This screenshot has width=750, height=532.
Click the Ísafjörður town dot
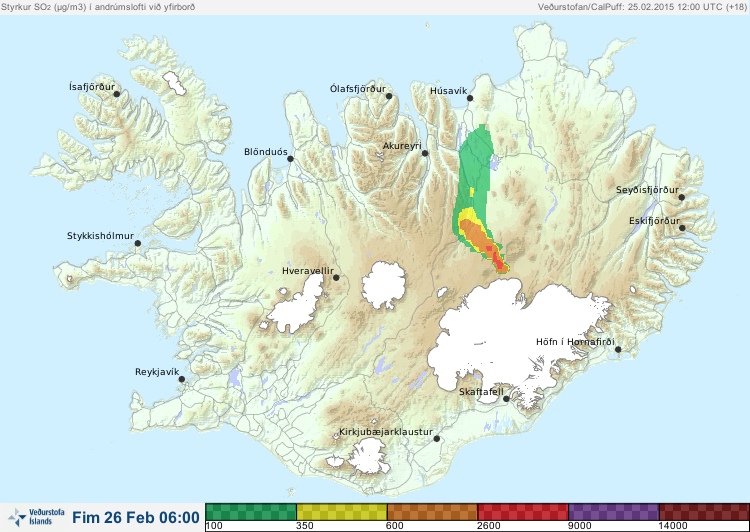pos(116,94)
